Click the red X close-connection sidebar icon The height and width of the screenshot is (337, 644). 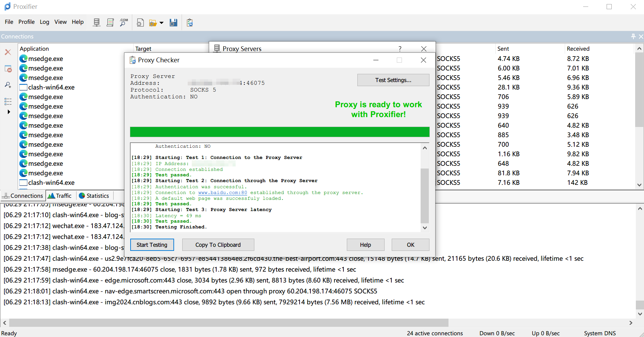tap(8, 52)
